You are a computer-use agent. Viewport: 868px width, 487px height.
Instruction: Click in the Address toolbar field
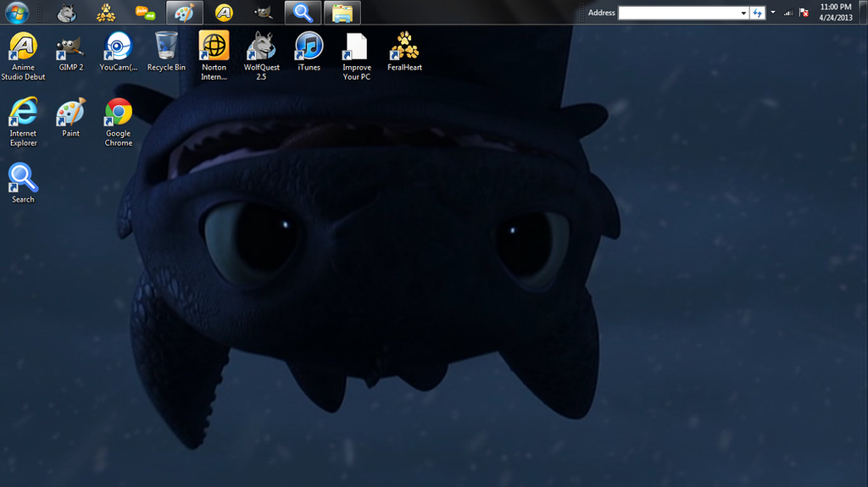coord(679,13)
